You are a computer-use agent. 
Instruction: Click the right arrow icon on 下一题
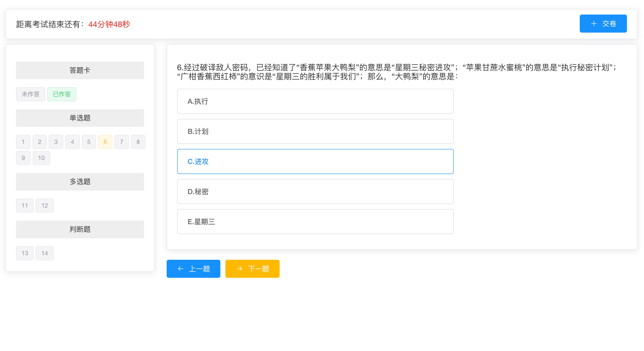point(239,269)
